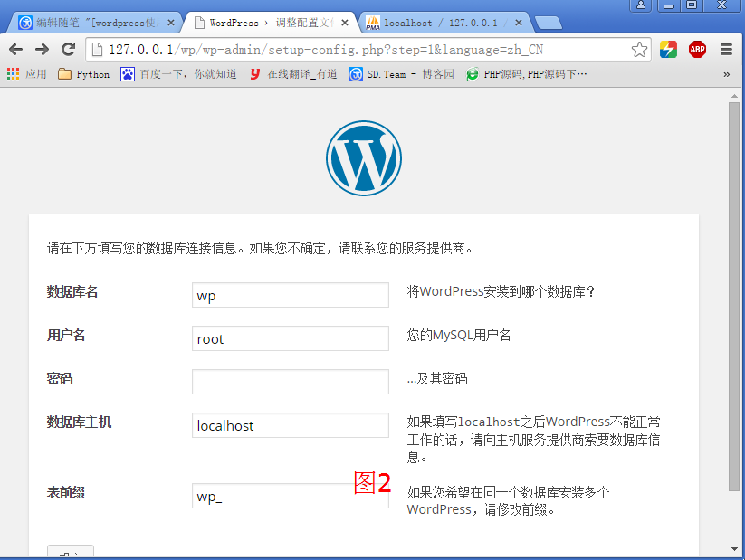Focus the 数据库主机 field with localhost
This screenshot has height=560, width=745.
(x=291, y=425)
